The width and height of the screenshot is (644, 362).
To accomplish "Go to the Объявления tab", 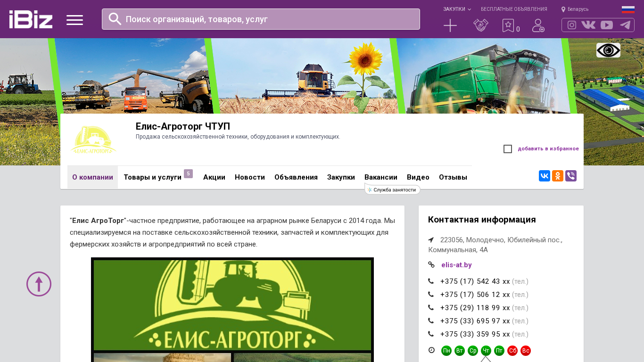I will tap(296, 177).
